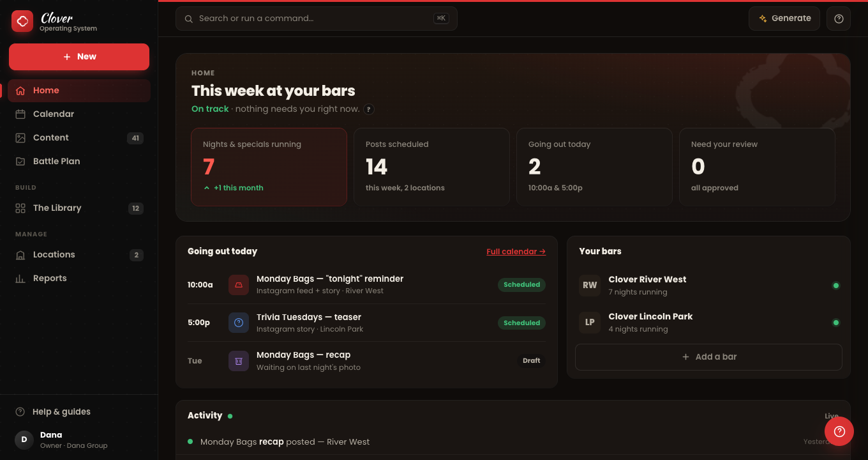This screenshot has height=460, width=868.
Task: Click Scheduled badge on Trivia Tuesdays teaser
Action: click(521, 323)
